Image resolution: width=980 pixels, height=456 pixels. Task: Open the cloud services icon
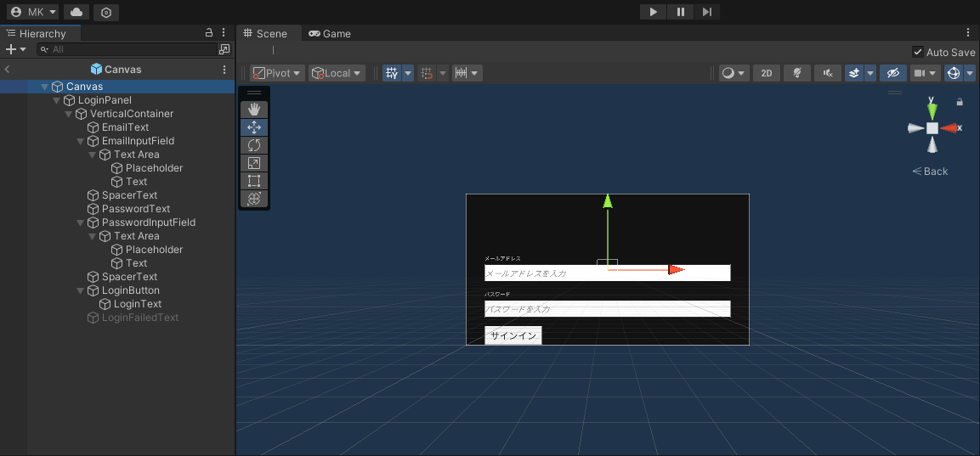click(x=76, y=12)
